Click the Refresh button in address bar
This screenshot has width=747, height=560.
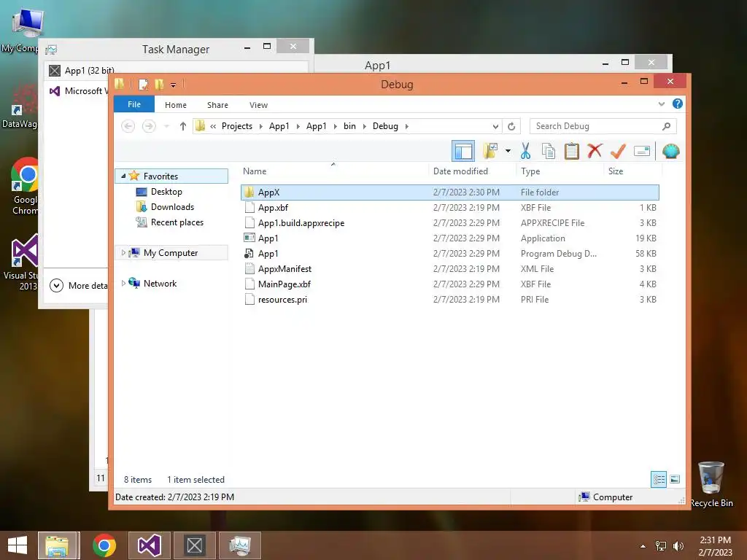(511, 126)
